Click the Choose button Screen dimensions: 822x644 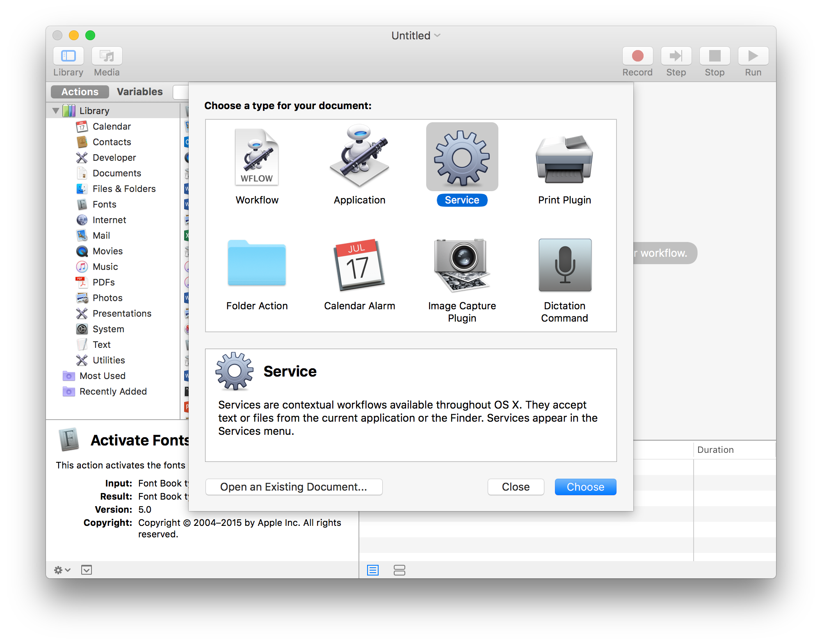[585, 487]
